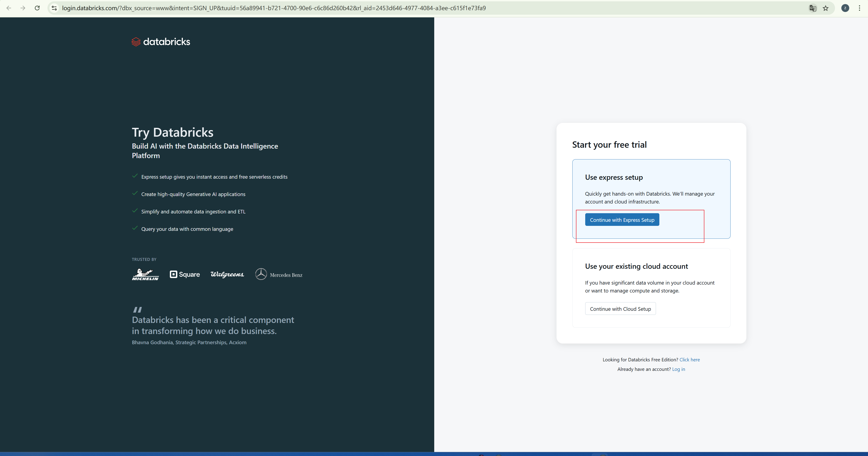Screen dimensions: 868x456
Task: Click the Michelin logo
Action: pos(145,274)
